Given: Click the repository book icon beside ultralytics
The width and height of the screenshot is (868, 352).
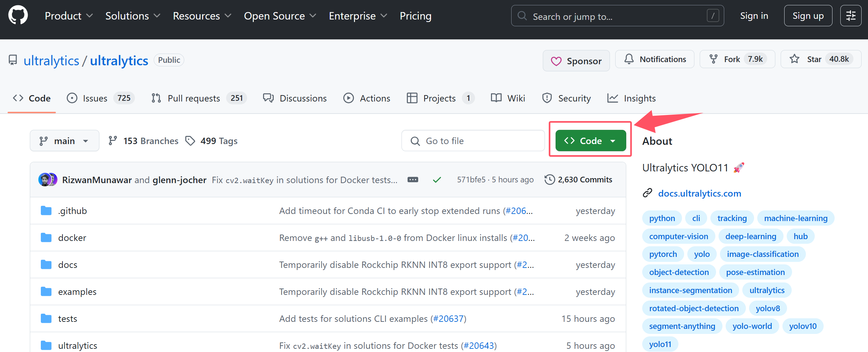Looking at the screenshot, I should (13, 60).
